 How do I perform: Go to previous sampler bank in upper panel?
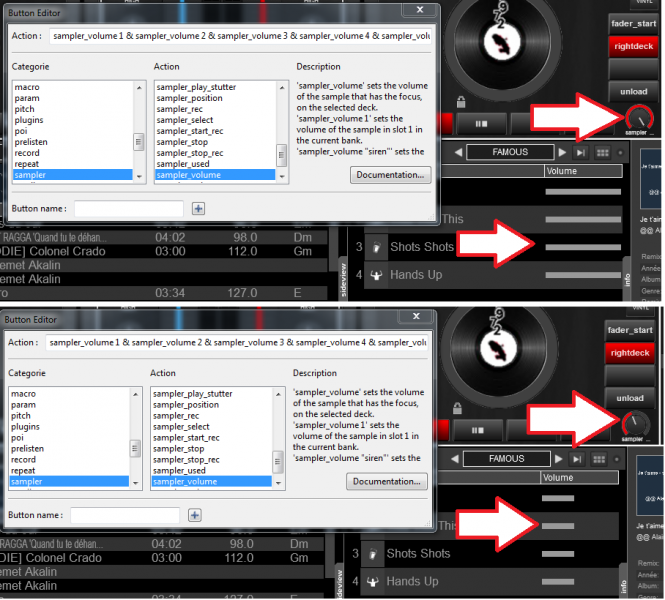pyautogui.click(x=458, y=152)
